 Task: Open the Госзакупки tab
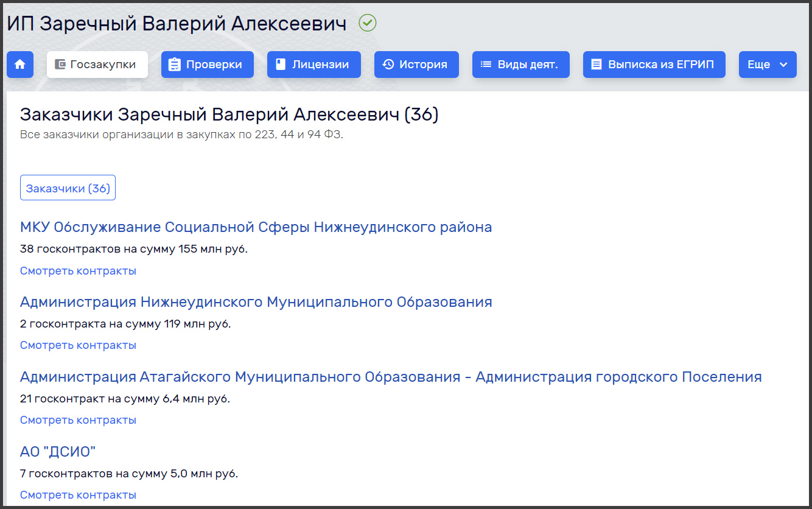[x=97, y=65]
